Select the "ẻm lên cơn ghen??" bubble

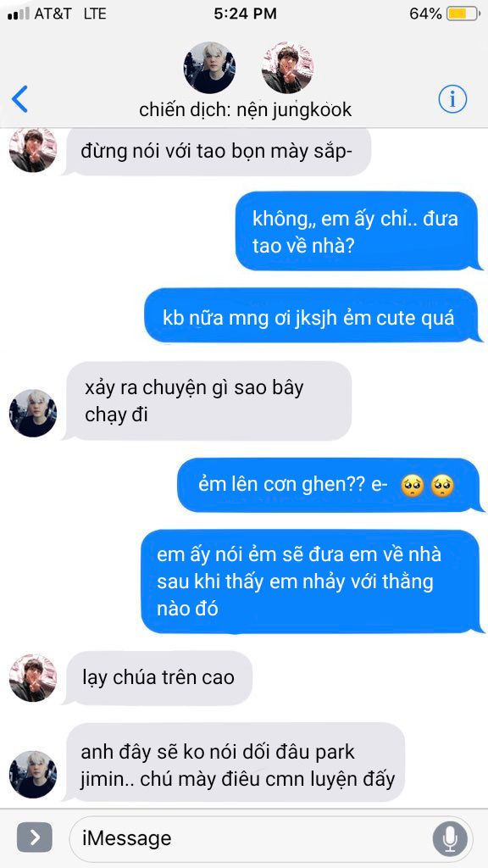coord(330,485)
